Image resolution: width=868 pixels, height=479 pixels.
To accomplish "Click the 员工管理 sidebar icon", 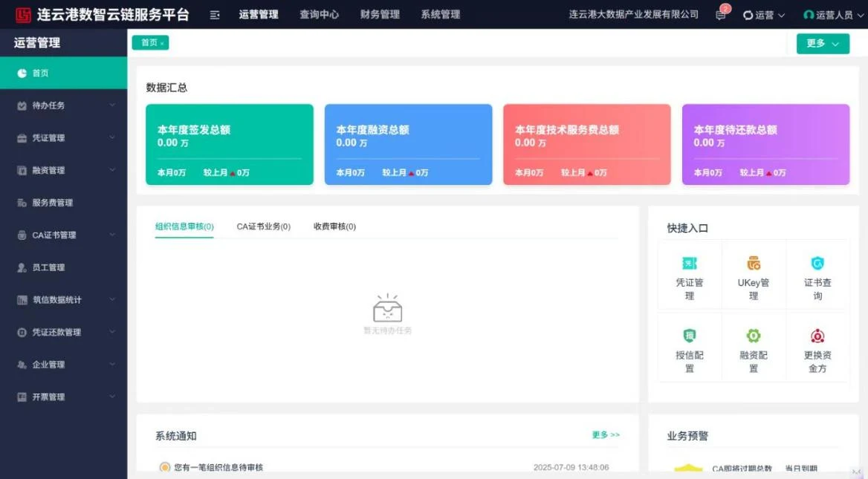I will (x=22, y=267).
